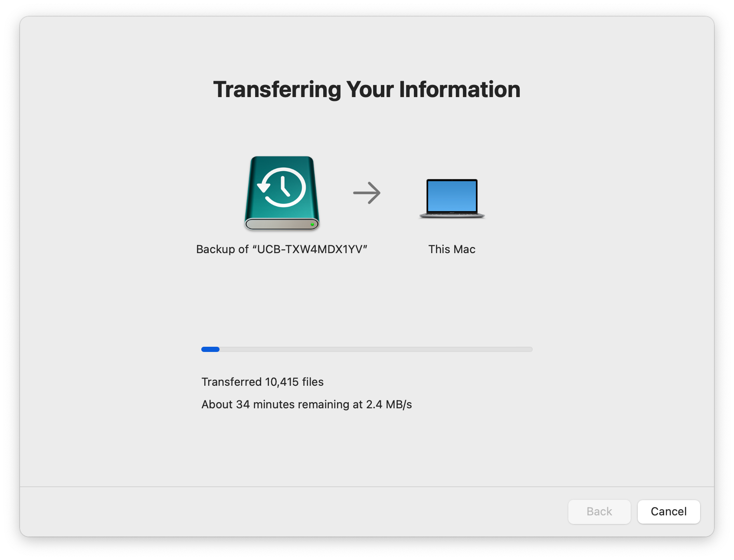The height and width of the screenshot is (560, 734).
Task: Click the "10,415" file count number
Action: [x=282, y=382]
